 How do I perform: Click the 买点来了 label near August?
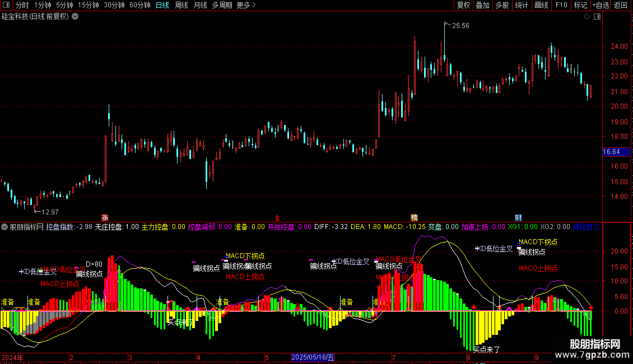coord(486,349)
